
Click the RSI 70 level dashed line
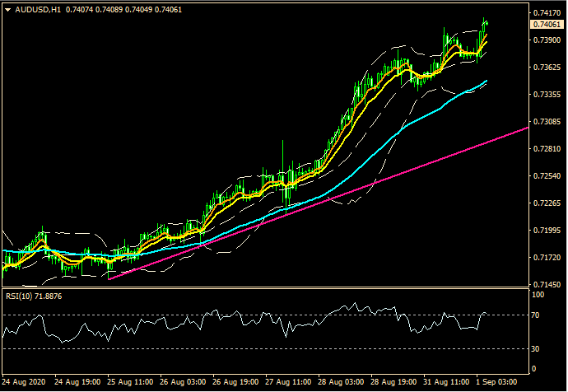247,315
